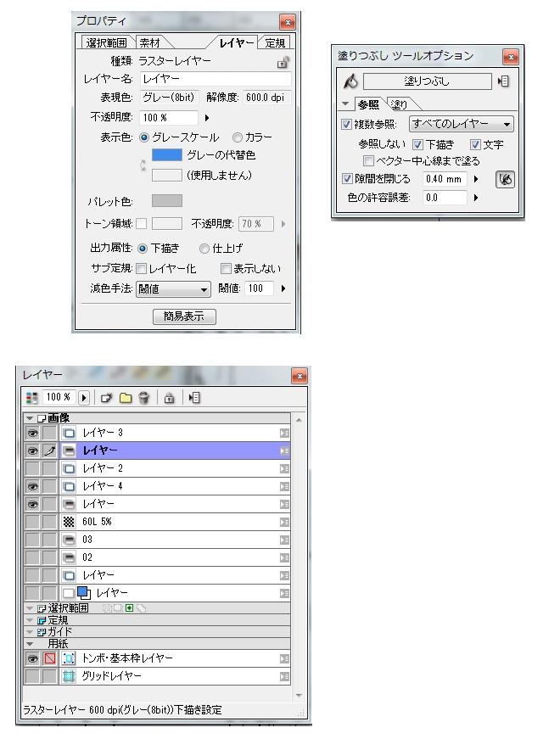This screenshot has height=750, width=560.
Task: Select the カラー display color radio button
Action: (238, 137)
